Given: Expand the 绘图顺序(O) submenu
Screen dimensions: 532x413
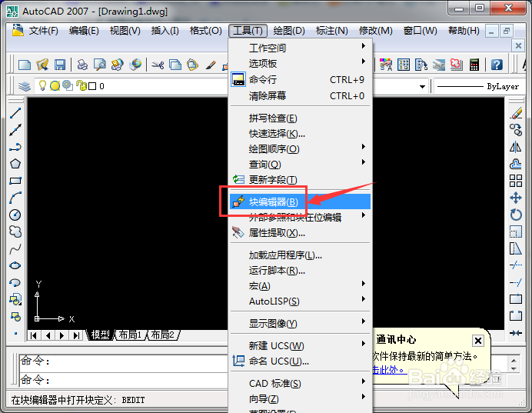Looking at the screenshot, I should click(x=301, y=149).
